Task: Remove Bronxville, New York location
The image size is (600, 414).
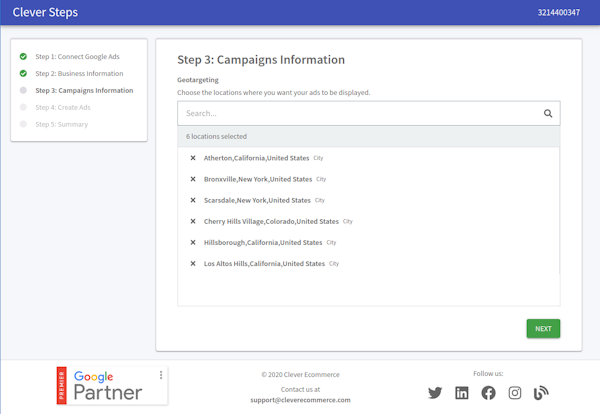Action: click(193, 179)
